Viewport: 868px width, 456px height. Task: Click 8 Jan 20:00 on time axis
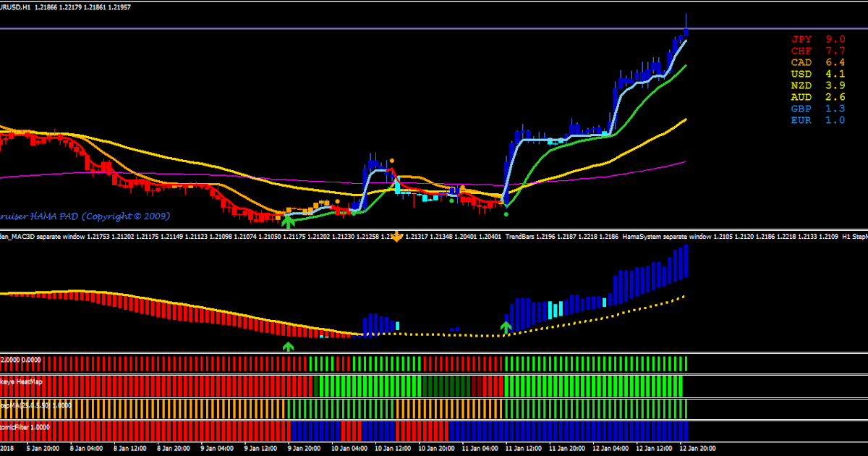point(174,449)
